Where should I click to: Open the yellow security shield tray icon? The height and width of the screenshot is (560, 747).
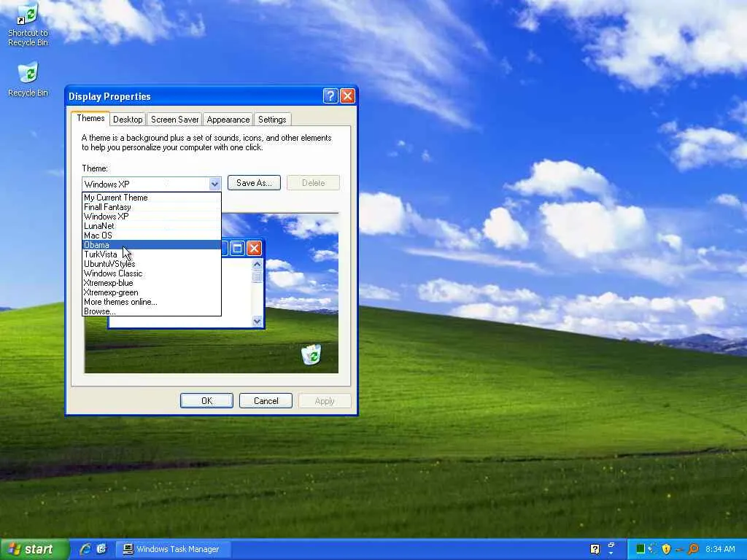[x=666, y=549]
